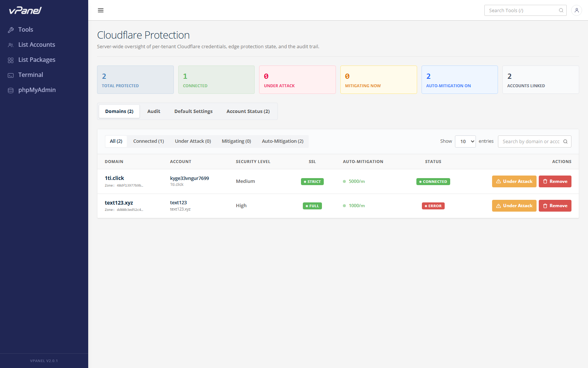Click the magnifier in Search Tools box

coord(561,10)
